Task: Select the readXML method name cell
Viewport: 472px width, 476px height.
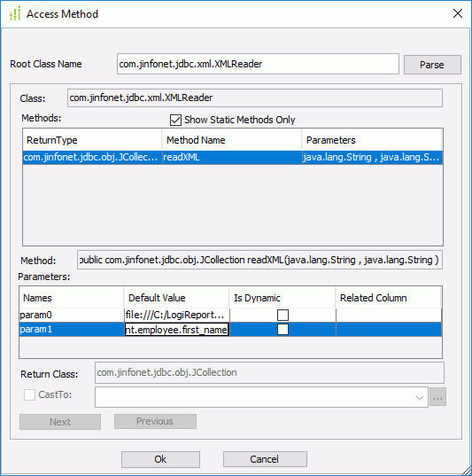Action: tap(232, 157)
